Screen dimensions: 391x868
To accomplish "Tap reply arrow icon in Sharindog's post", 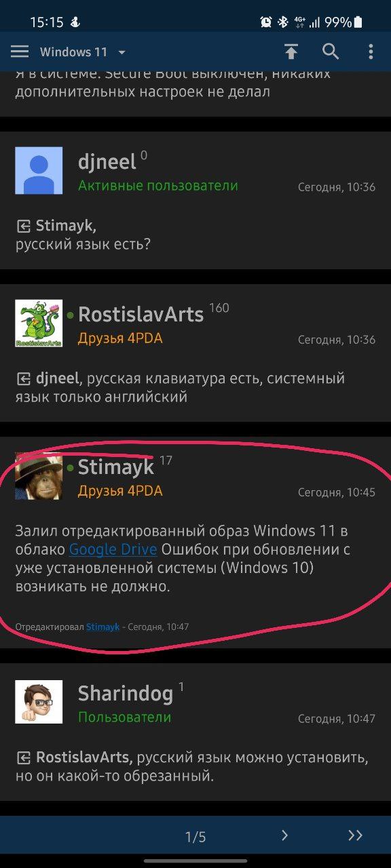I will [24, 757].
